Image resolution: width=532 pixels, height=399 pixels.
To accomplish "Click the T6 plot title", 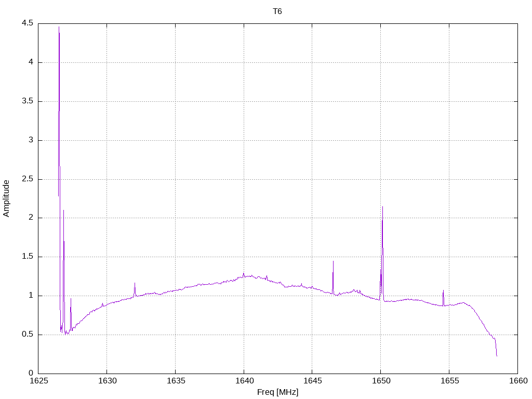I will coord(277,11).
